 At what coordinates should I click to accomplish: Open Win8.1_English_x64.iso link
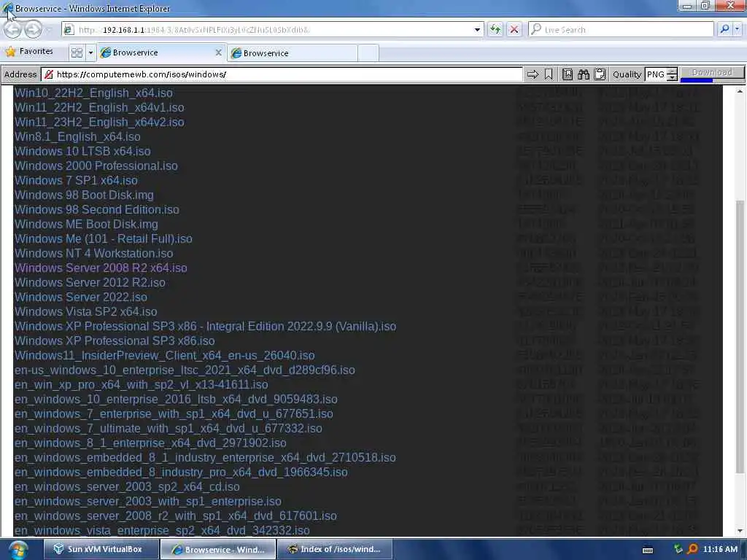point(77,136)
